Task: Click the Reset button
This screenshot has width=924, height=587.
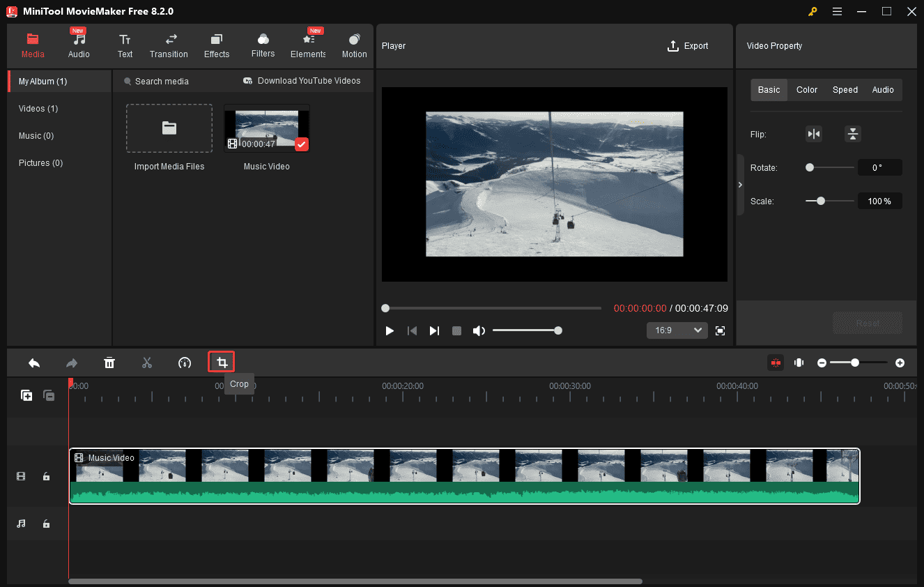Action: click(868, 323)
